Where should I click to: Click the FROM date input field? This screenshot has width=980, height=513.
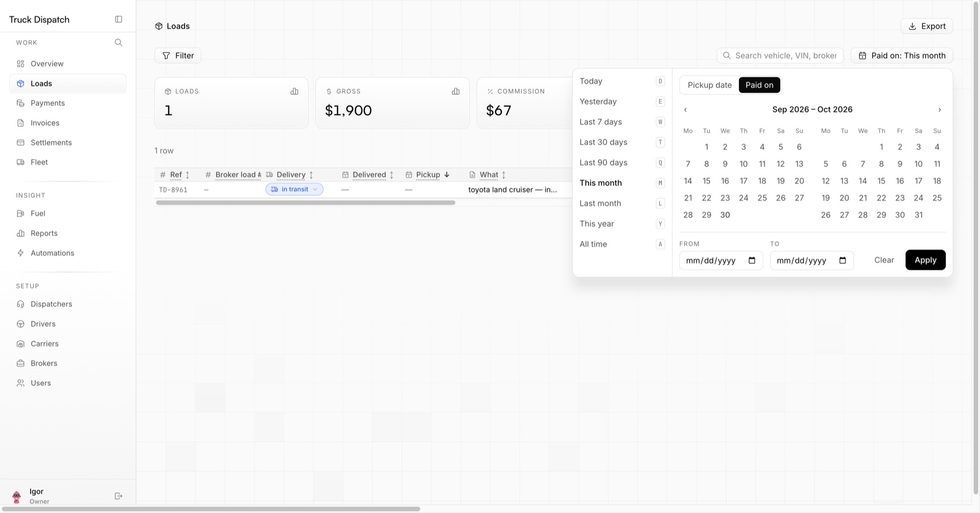(x=721, y=261)
